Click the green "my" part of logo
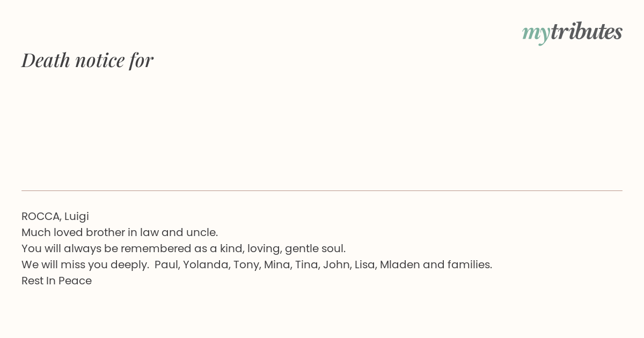Image resolution: width=644 pixels, height=338 pixels. [x=536, y=34]
